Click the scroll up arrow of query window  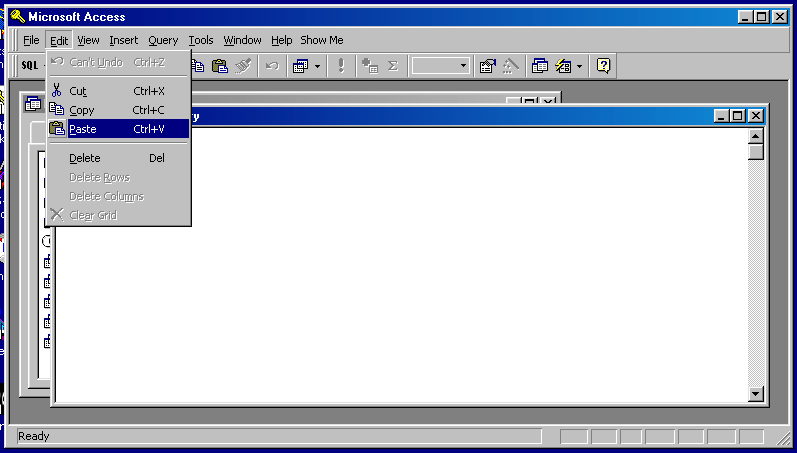click(755, 136)
